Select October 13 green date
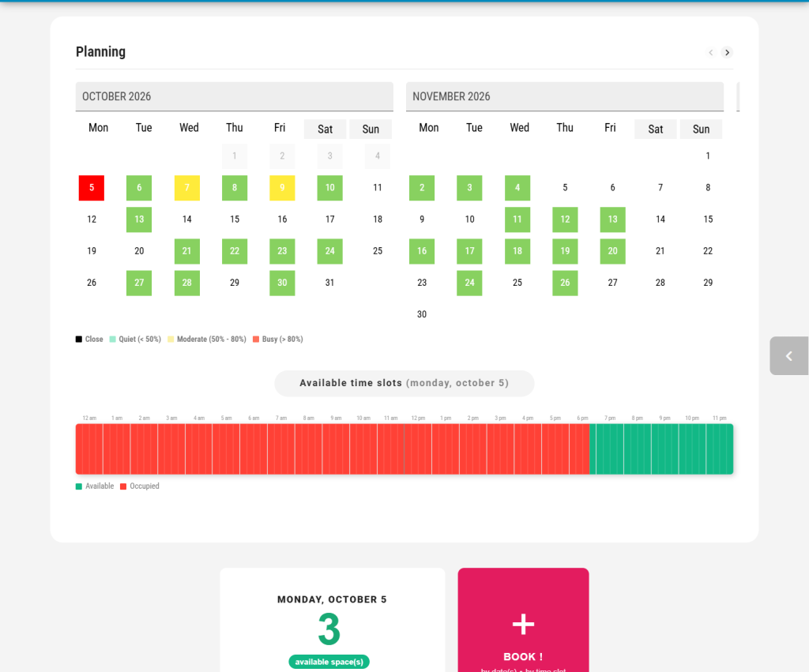Screen dimensions: 809x672 coord(139,220)
